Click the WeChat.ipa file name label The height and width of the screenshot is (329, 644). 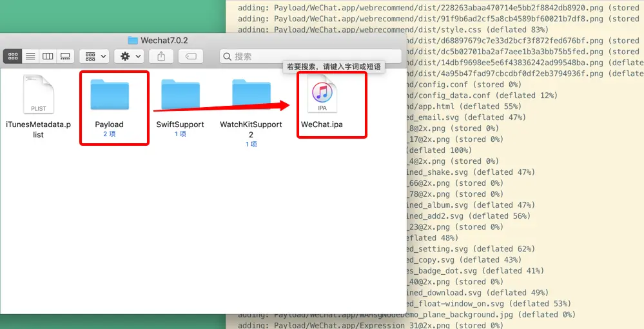tap(322, 125)
